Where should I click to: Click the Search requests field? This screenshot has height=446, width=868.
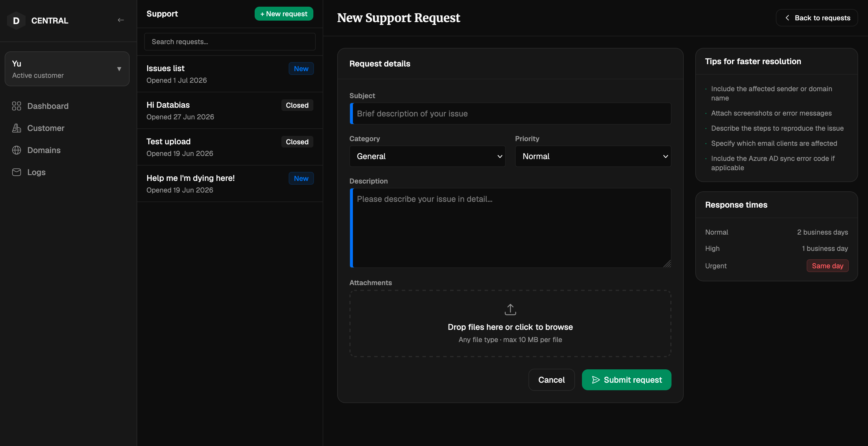[x=230, y=42]
